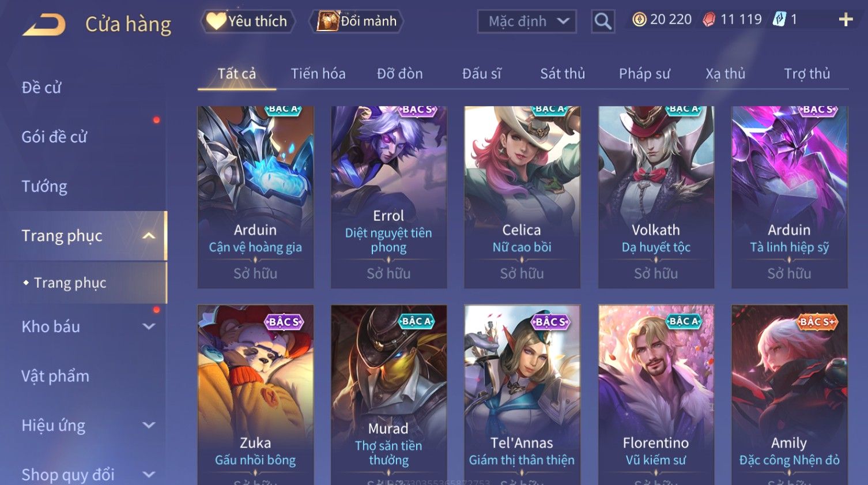This screenshot has height=485, width=868.
Task: Switch to the Tiến hóa tab
Action: pyautogui.click(x=318, y=74)
